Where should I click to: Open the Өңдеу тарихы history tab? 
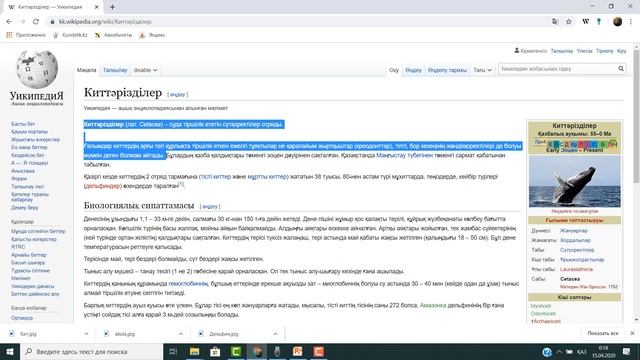(447, 70)
